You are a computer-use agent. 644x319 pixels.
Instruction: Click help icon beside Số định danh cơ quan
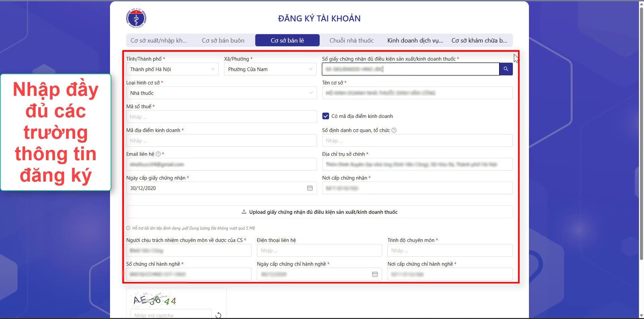[x=394, y=130]
